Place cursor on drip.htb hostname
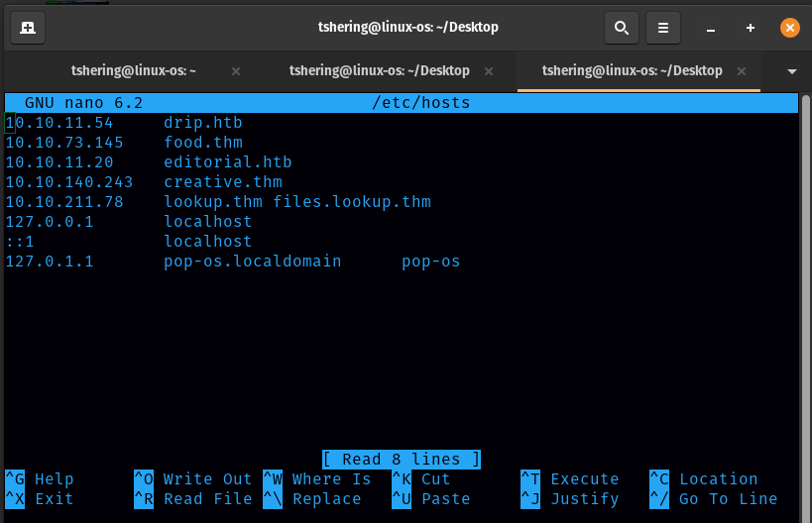 [203, 123]
